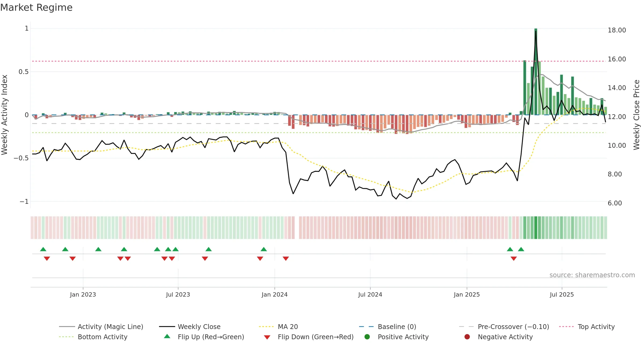Click the green Positive Activity circle icon
The image size is (644, 362).
click(367, 337)
